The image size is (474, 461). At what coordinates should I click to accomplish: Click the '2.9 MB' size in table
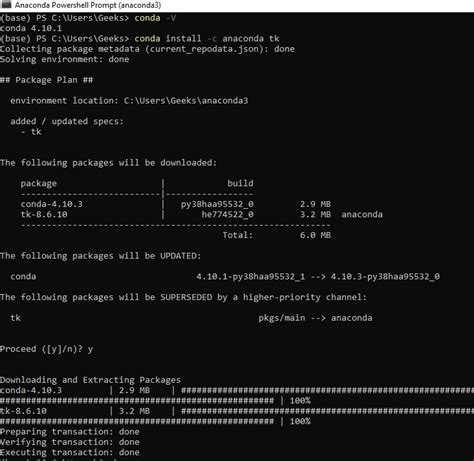tap(315, 204)
